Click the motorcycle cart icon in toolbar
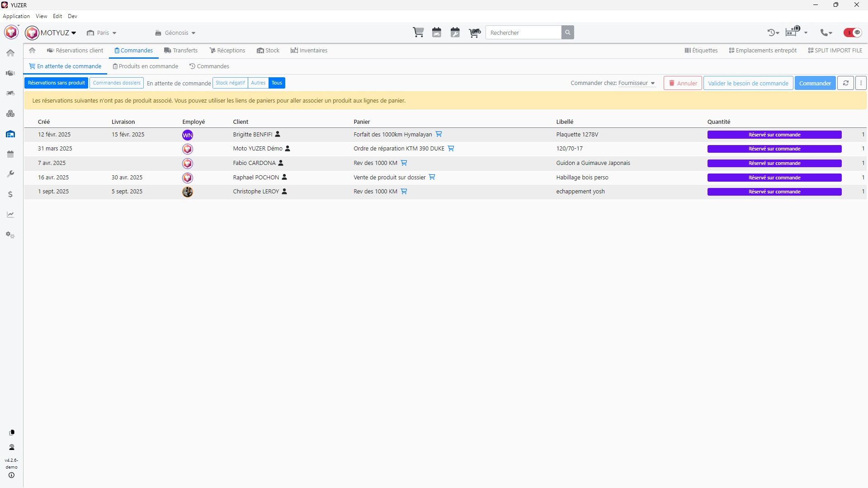The height and width of the screenshot is (488, 868). tap(474, 33)
